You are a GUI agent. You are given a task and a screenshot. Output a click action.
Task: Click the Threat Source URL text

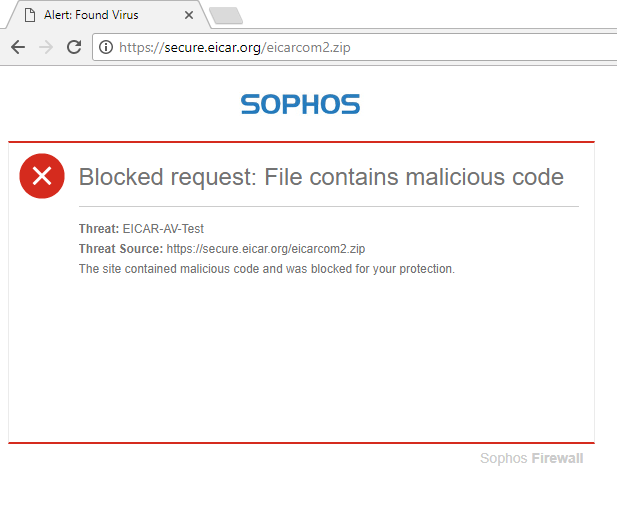(266, 249)
